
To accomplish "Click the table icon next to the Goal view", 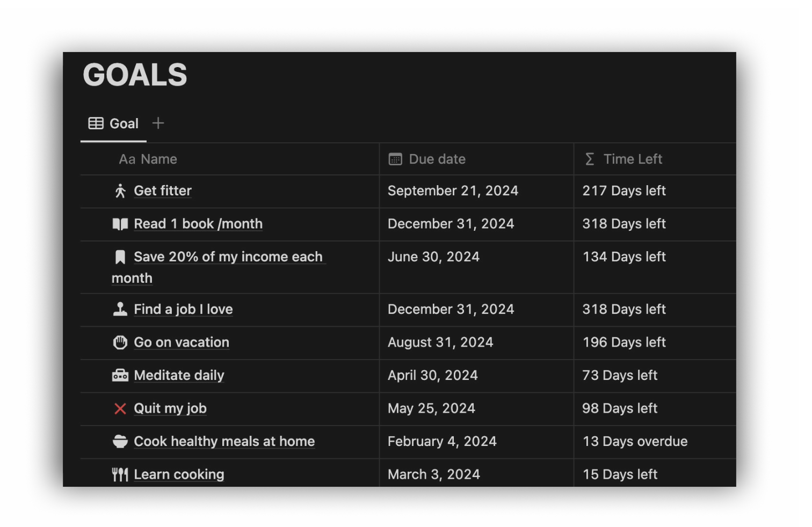I will 96,123.
